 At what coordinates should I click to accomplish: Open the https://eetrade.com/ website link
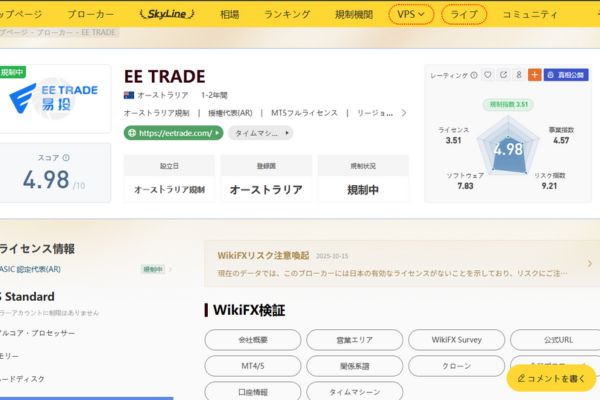[x=172, y=132]
